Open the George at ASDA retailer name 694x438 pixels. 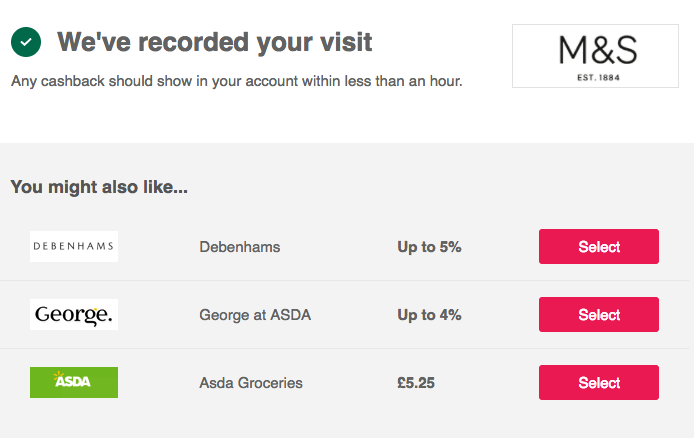click(x=255, y=315)
